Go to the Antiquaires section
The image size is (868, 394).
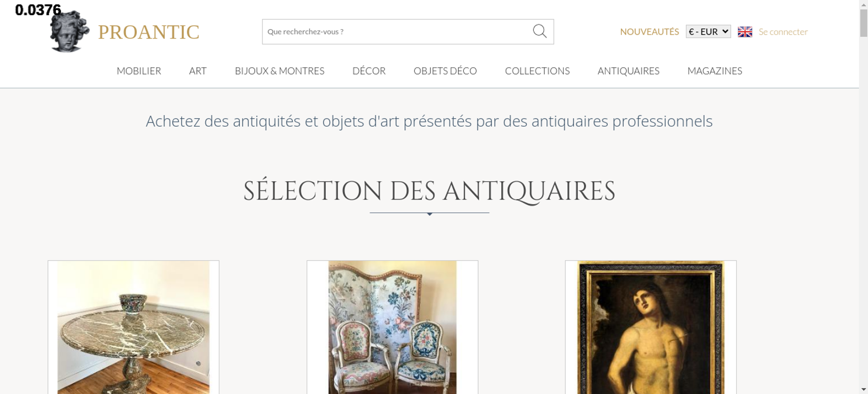628,71
